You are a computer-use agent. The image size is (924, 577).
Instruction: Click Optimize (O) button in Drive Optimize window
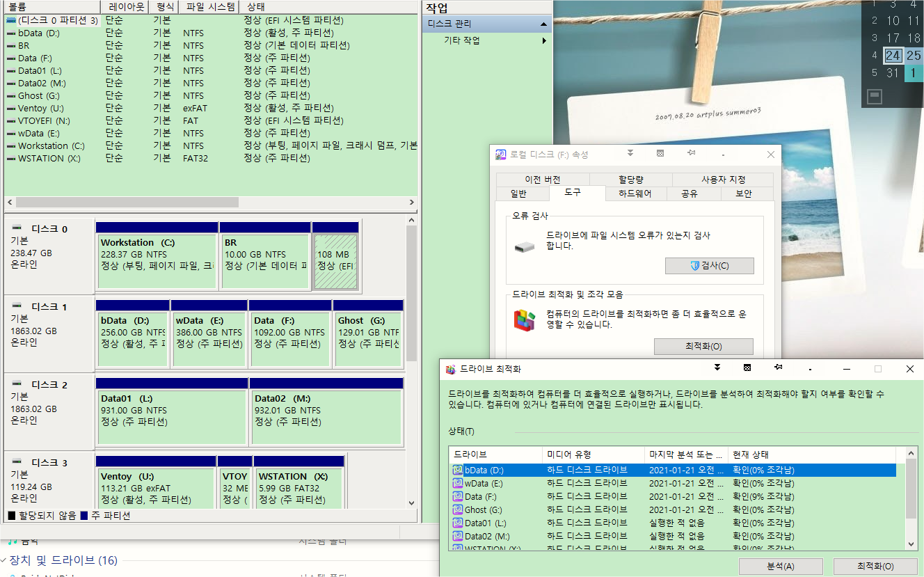(x=875, y=567)
